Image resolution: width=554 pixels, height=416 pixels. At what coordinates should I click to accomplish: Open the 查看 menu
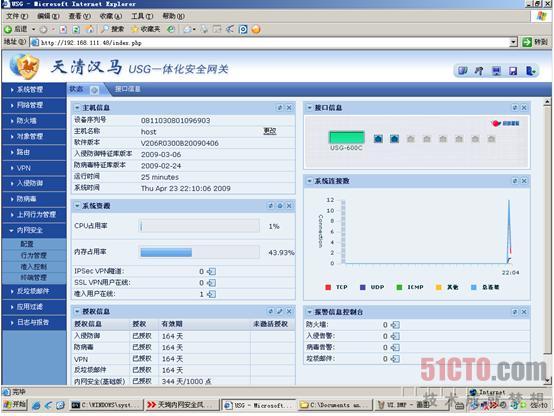coord(79,16)
